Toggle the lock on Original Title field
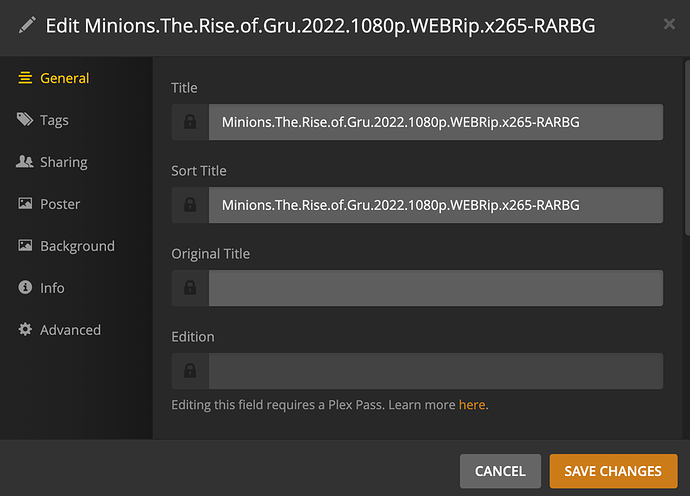The height and width of the screenshot is (496, 690). [190, 288]
